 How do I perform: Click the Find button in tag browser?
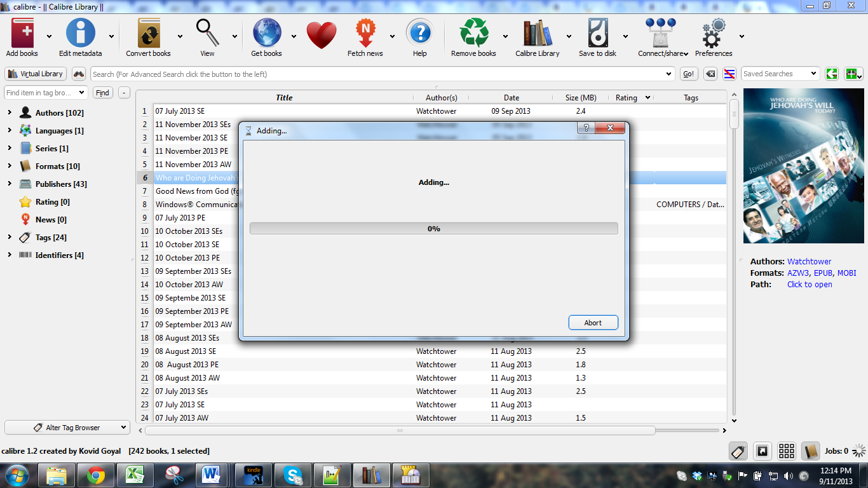(x=102, y=93)
